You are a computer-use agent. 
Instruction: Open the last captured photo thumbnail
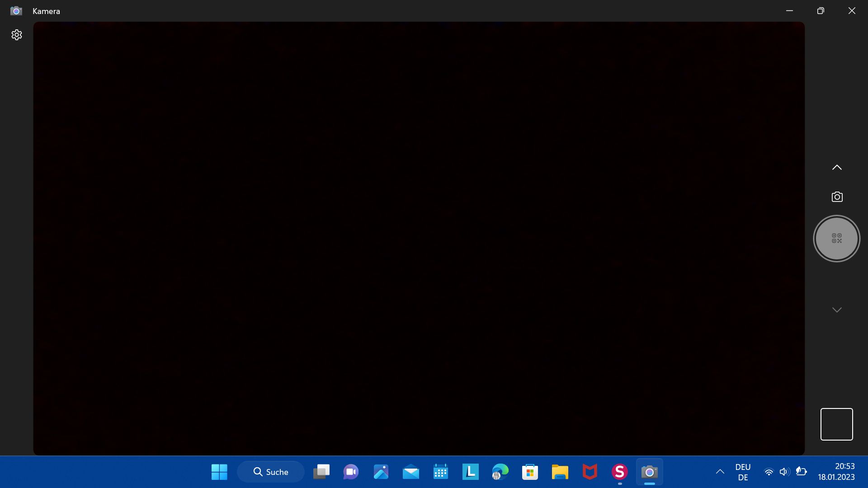pyautogui.click(x=836, y=424)
